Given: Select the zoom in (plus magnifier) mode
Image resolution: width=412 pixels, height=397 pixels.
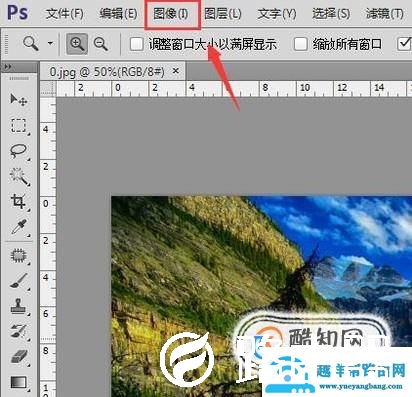Looking at the screenshot, I should 77,44.
